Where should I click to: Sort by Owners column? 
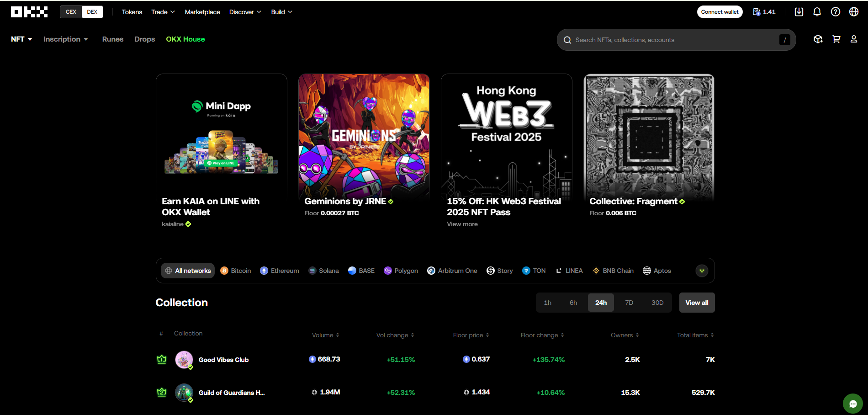[625, 335]
